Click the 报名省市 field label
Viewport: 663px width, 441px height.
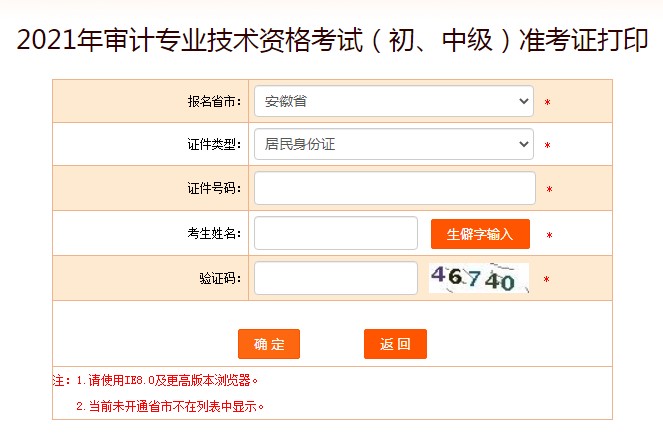[x=213, y=102]
